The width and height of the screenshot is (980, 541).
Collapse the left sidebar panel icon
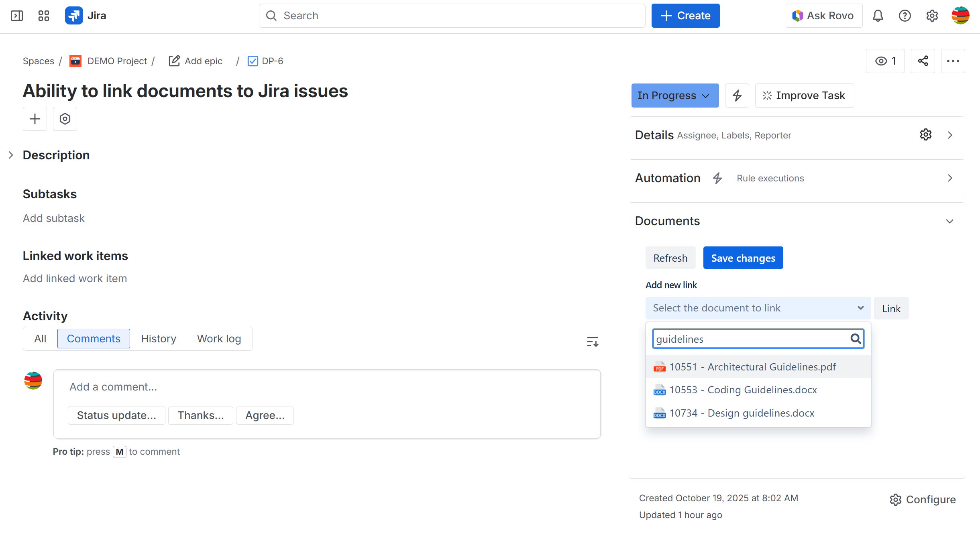(x=16, y=16)
